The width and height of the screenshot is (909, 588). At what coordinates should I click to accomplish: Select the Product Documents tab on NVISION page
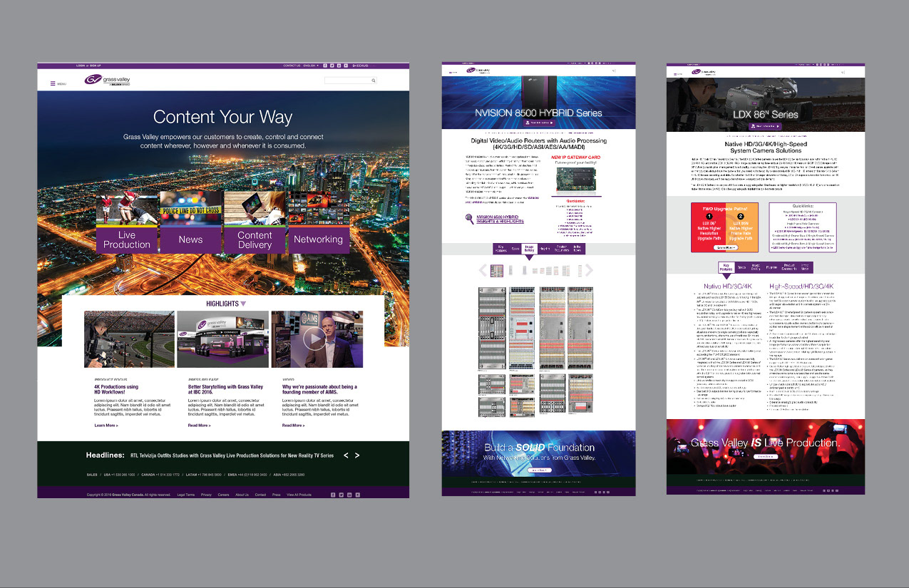561,248
